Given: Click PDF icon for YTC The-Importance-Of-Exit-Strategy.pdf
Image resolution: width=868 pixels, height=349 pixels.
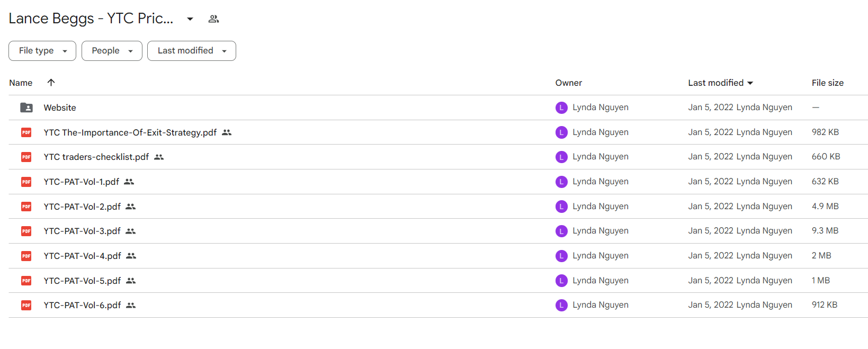Looking at the screenshot, I should pos(26,132).
